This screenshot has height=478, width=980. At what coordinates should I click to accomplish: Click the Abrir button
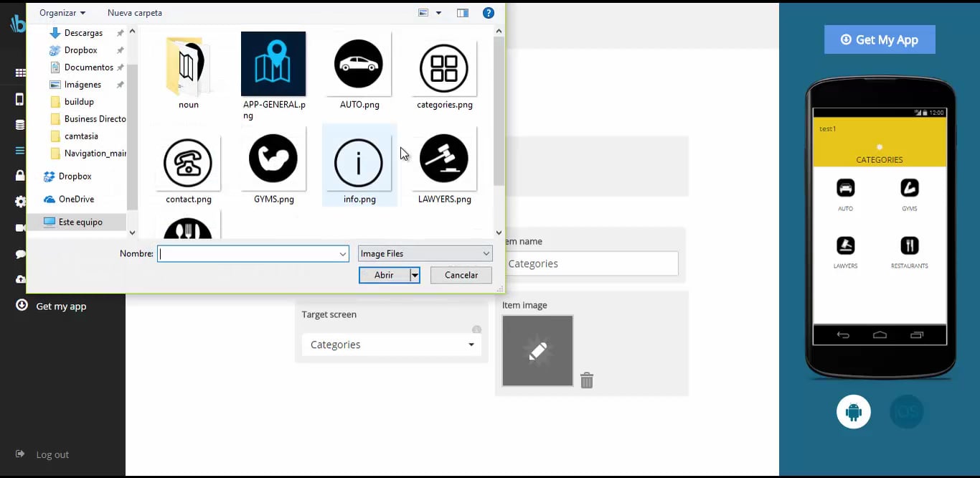tap(385, 276)
